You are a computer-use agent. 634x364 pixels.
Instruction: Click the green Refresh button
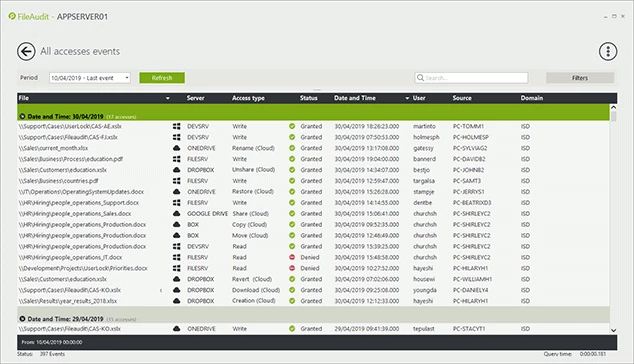click(162, 78)
